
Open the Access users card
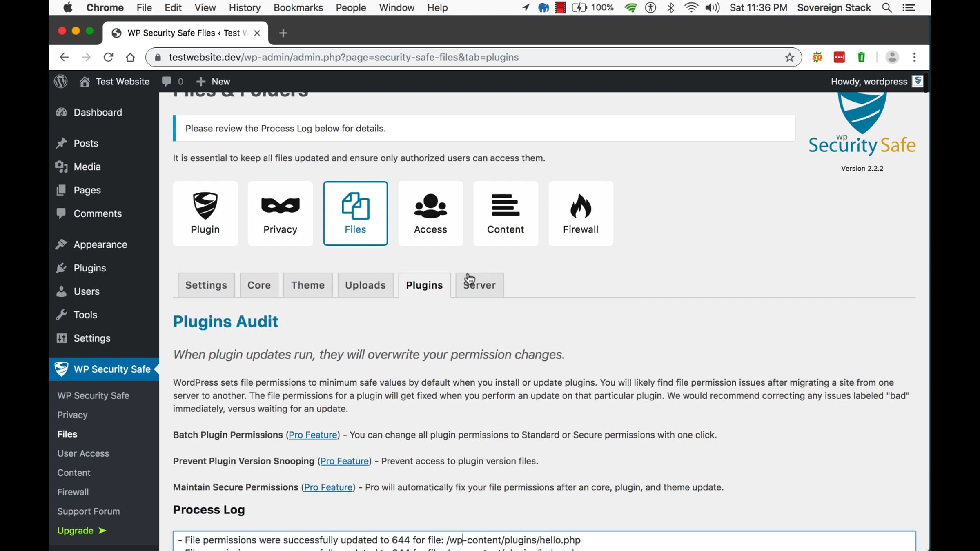pos(430,213)
